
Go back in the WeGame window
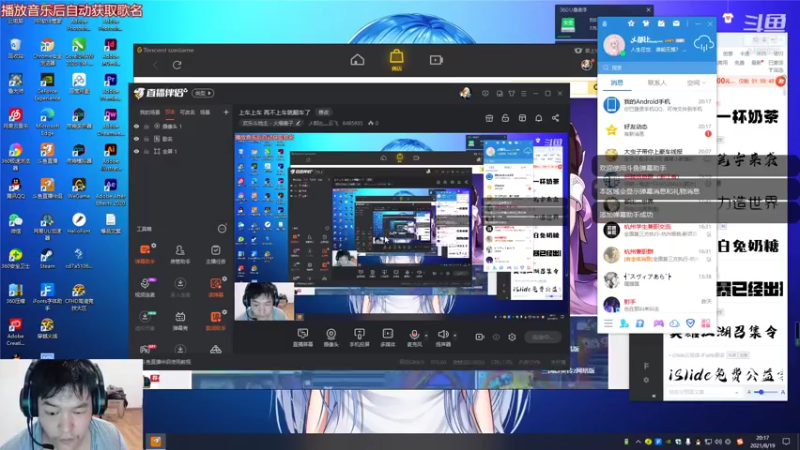(x=155, y=65)
